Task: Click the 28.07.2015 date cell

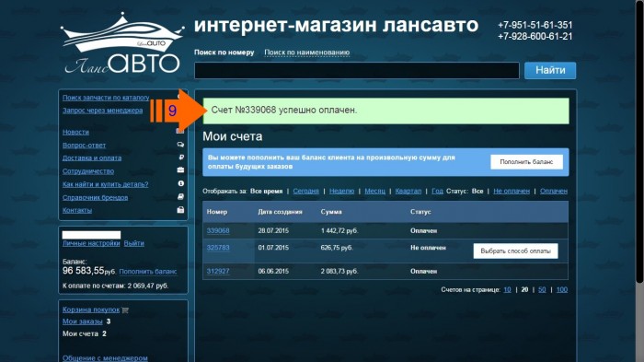Action: (x=273, y=231)
